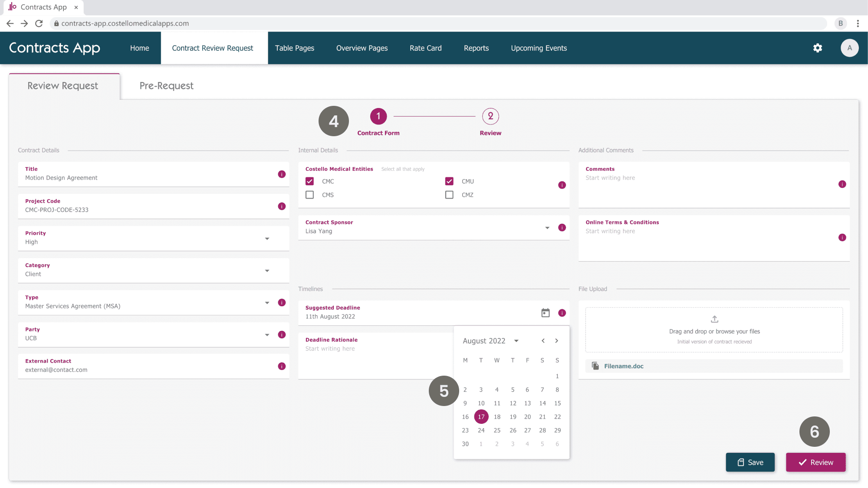This screenshot has height=488, width=868.
Task: Click the Review button
Action: point(815,462)
